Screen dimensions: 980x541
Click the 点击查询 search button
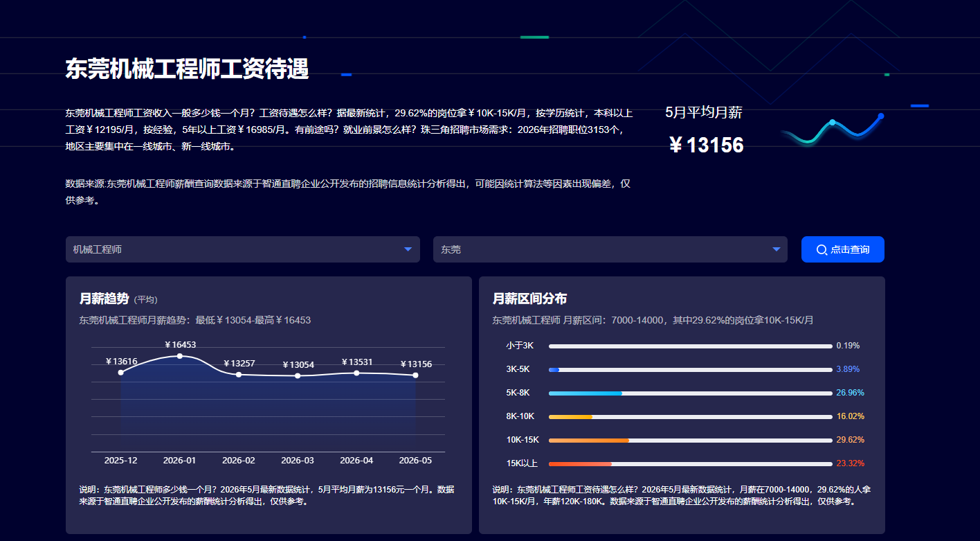(843, 249)
